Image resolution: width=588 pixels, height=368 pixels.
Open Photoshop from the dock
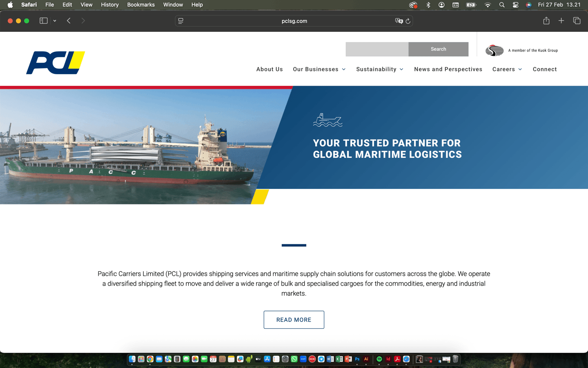[357, 359]
